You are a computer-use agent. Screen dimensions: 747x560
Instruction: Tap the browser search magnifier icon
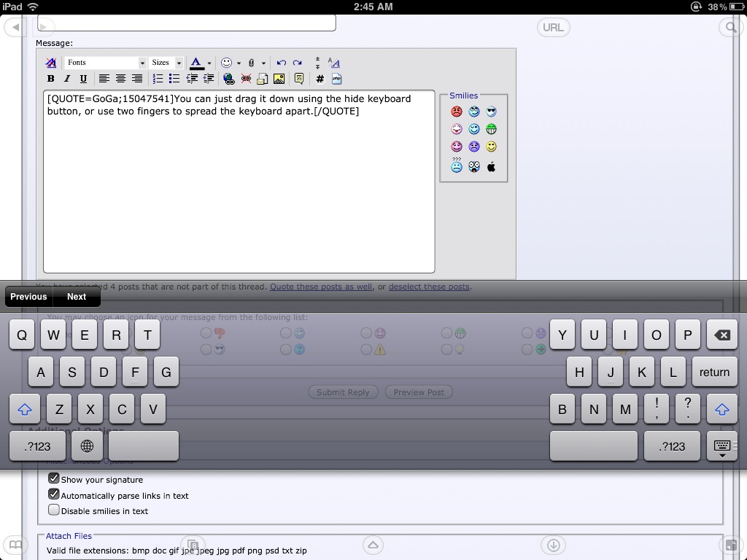click(731, 27)
